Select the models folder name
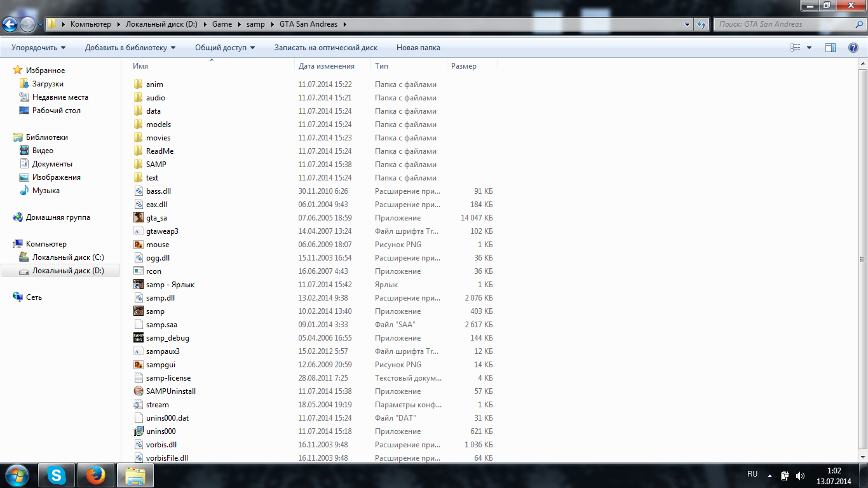868x488 pixels. pos(158,125)
